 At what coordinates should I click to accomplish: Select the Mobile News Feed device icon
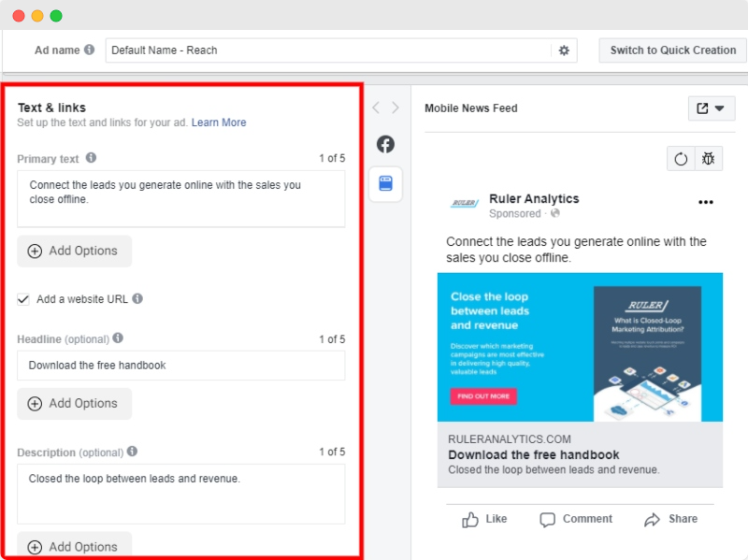tap(385, 184)
